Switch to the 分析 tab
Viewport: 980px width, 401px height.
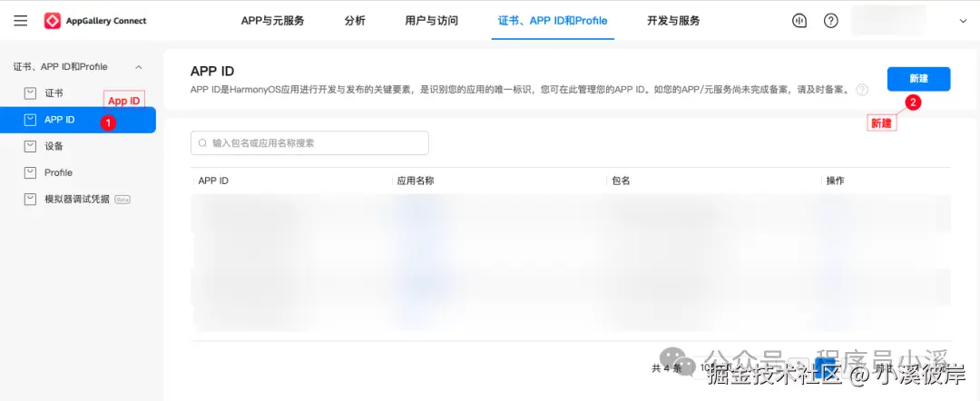(355, 21)
